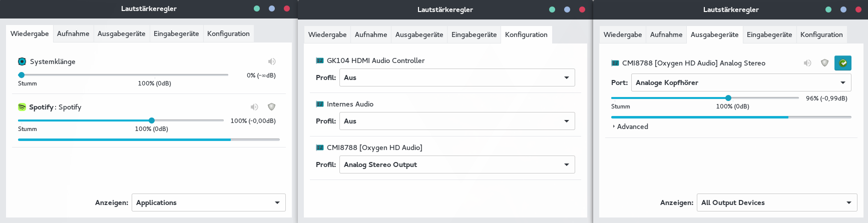Toggle the green set-as-fallback button
868x223 pixels.
tap(843, 63)
